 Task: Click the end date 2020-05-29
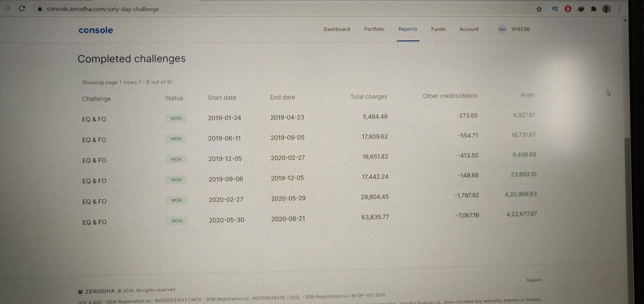(288, 198)
